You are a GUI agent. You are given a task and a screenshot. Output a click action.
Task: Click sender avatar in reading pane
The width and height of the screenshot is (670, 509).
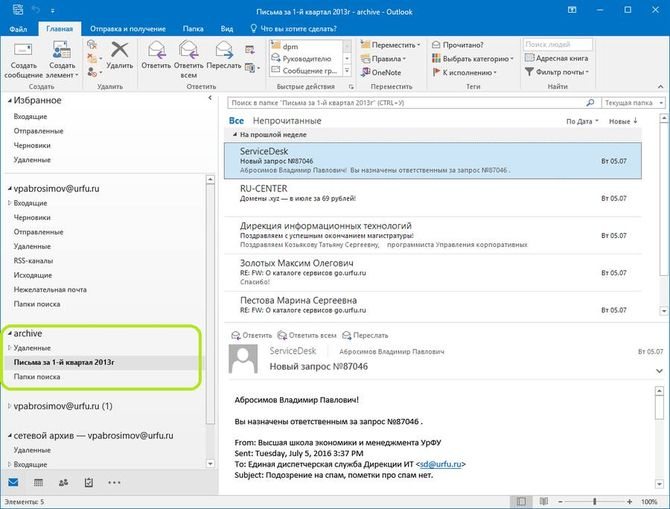[x=243, y=359]
